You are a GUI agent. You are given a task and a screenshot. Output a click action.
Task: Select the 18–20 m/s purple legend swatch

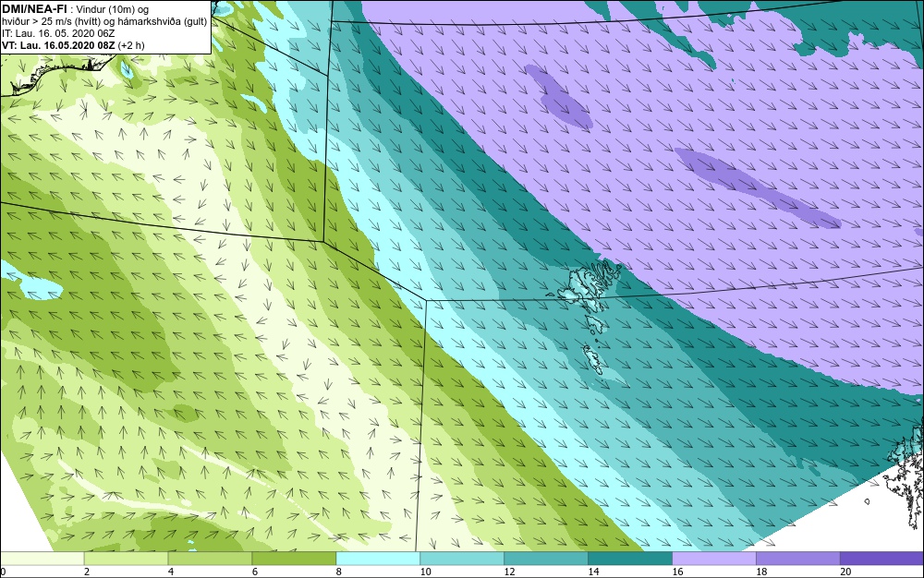tap(798, 558)
